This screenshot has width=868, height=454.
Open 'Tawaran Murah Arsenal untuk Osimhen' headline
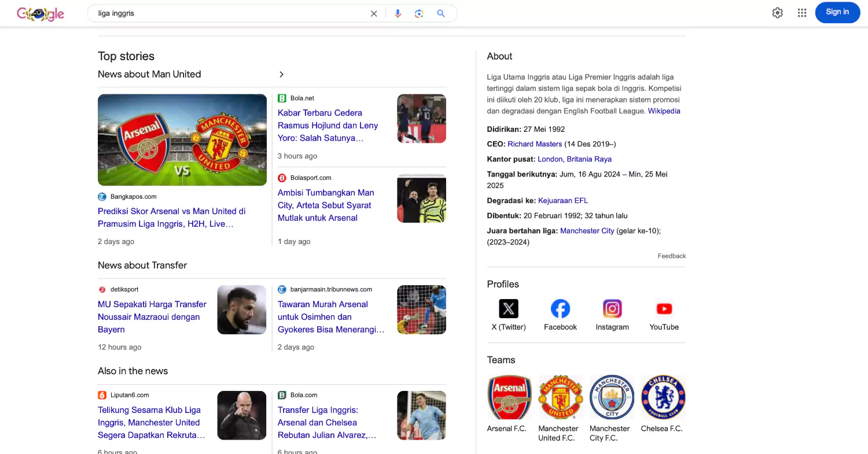(331, 317)
